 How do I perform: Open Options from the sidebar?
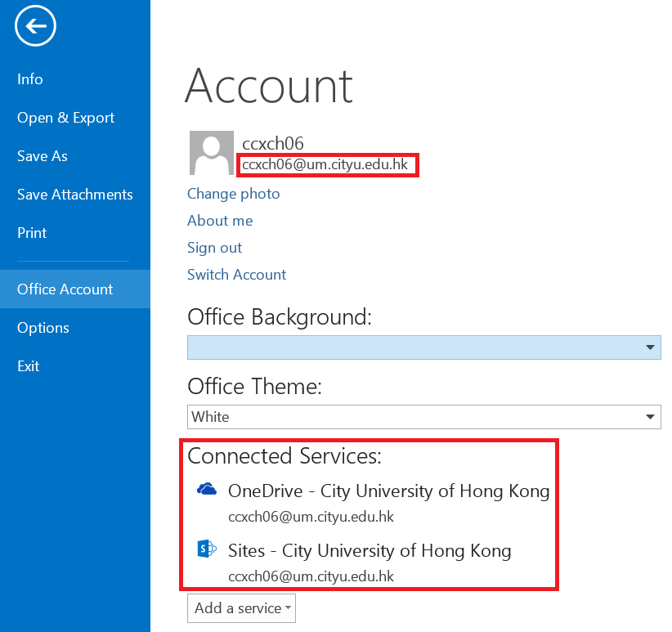(43, 328)
